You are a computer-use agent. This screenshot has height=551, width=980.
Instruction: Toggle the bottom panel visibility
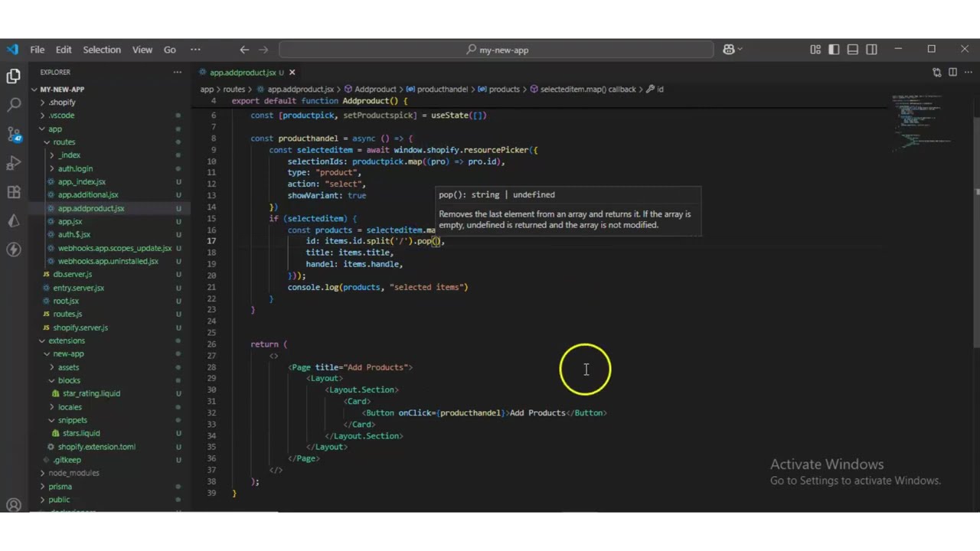click(852, 50)
